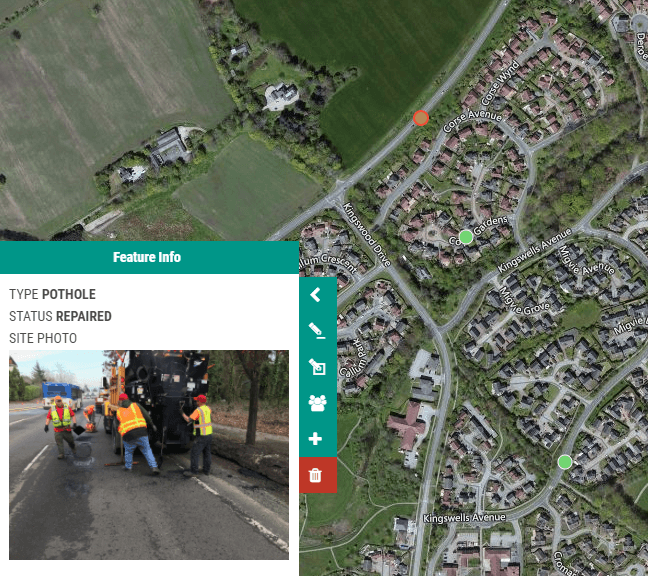
Task: Select green marker on lower Kingswells Avenue
Action: 565,462
